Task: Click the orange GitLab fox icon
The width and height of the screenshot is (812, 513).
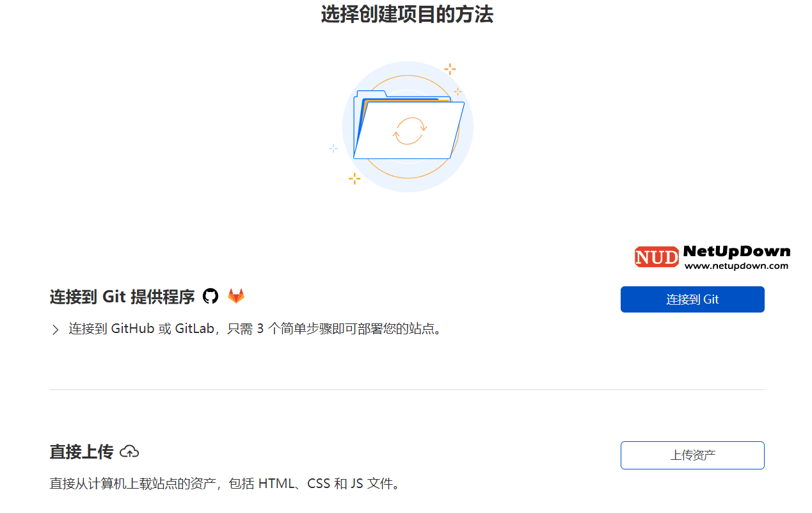Action: tap(236, 297)
